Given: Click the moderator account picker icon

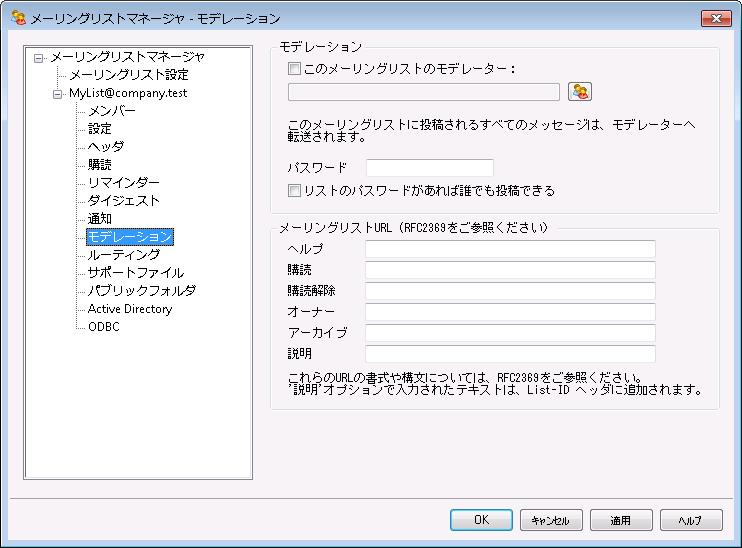Looking at the screenshot, I should pos(580,92).
